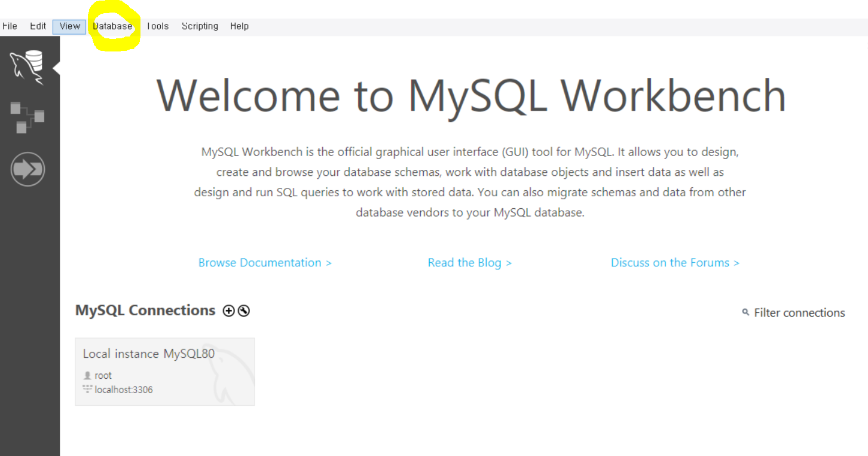The height and width of the screenshot is (456, 868).
Task: Click the Filter connections search field
Action: click(799, 312)
